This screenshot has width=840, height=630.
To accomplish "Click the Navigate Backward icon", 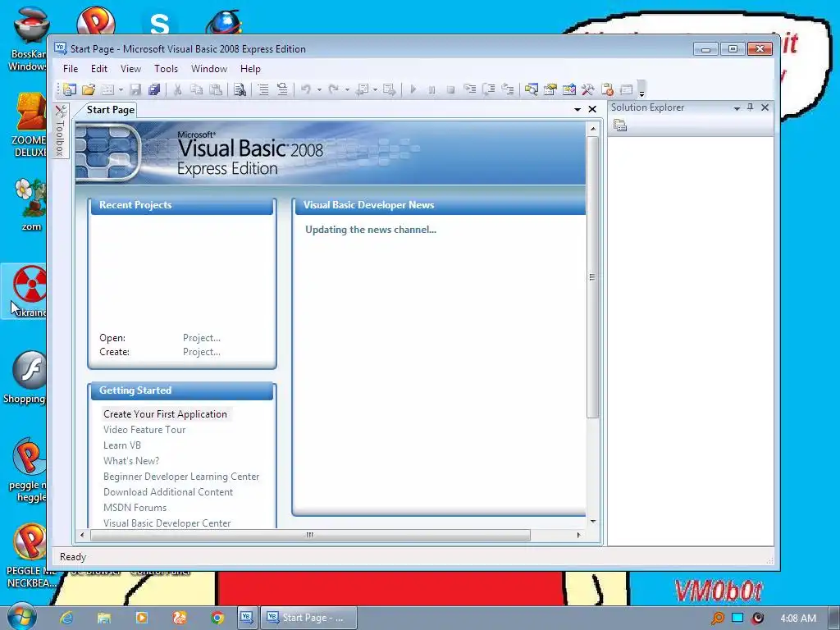I will [362, 89].
